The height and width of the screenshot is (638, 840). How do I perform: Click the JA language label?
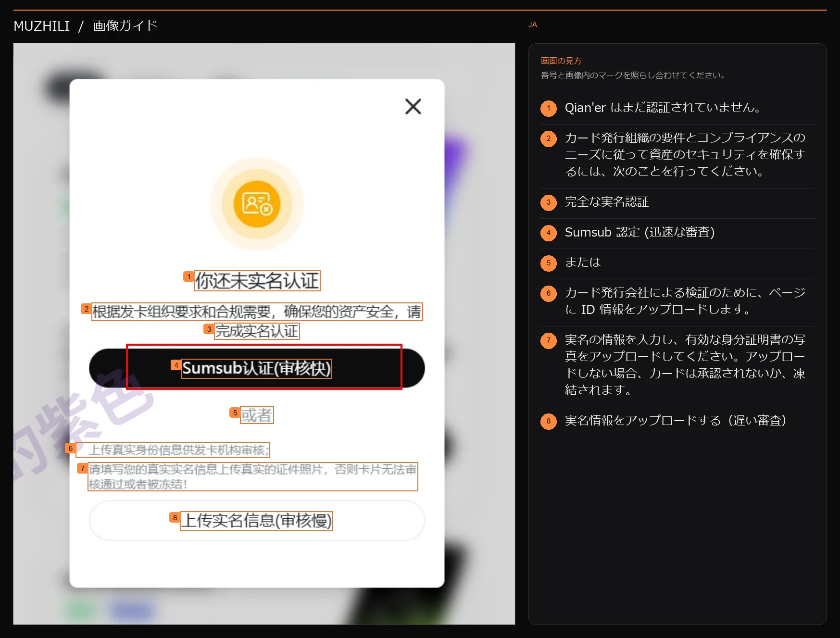533,25
